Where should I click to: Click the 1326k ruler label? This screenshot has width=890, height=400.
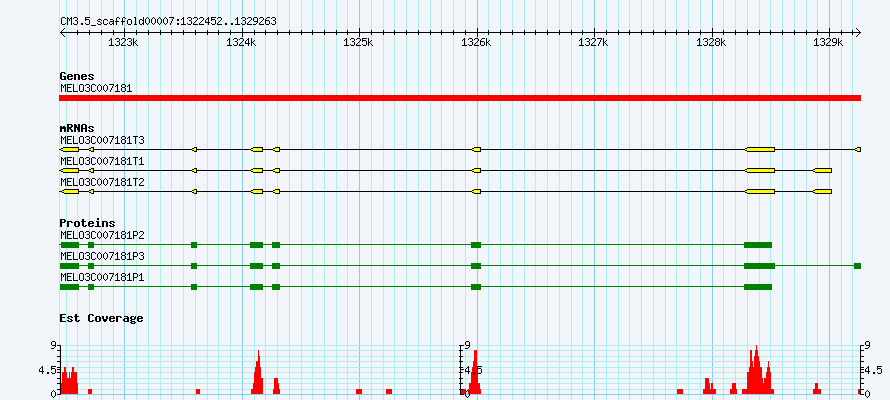point(477,42)
